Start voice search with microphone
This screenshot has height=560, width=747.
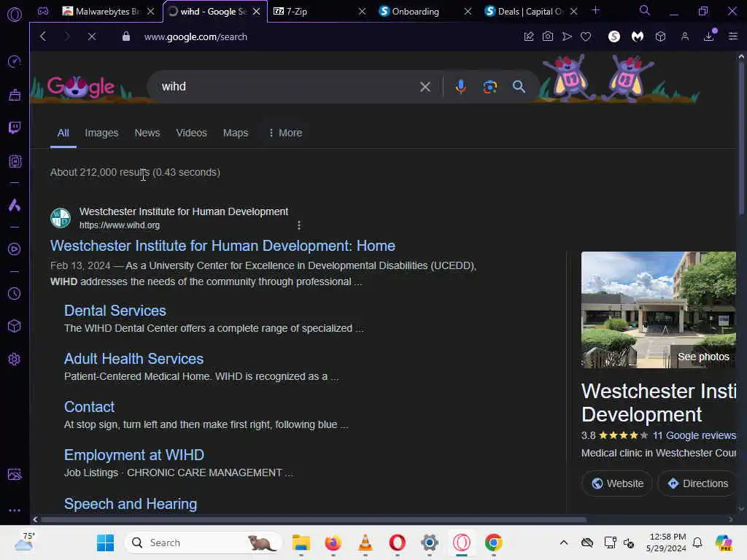460,87
